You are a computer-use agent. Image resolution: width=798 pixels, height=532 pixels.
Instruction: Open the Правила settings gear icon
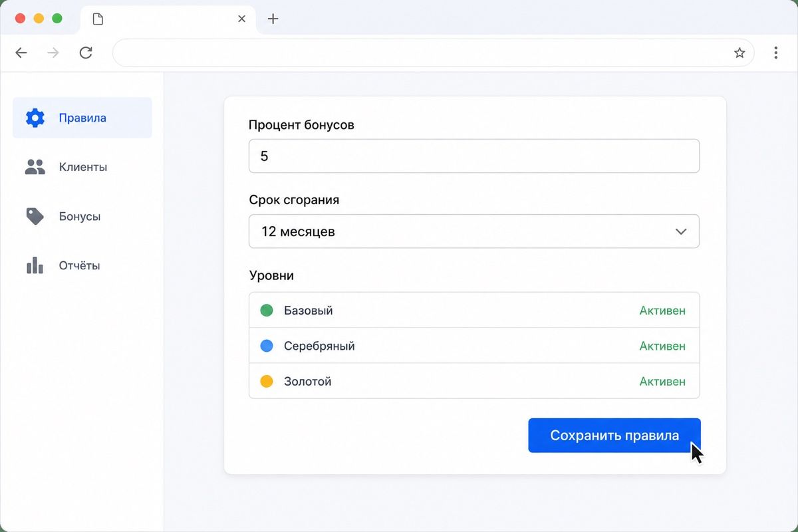[x=35, y=118]
